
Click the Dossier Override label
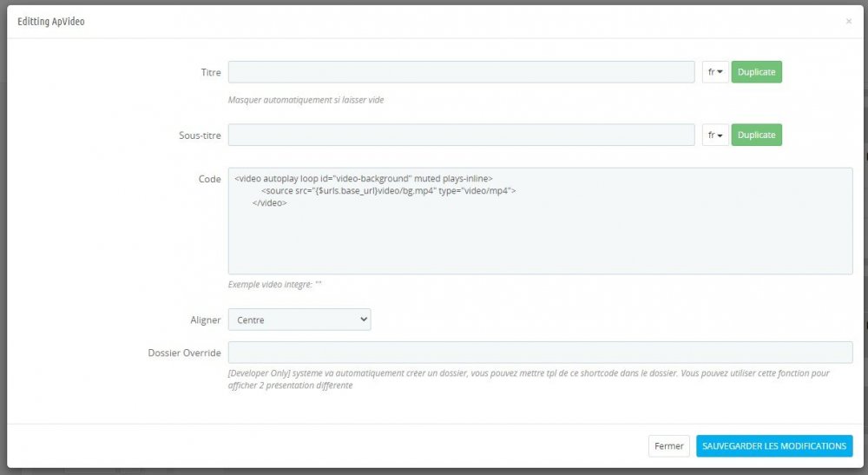(x=184, y=353)
